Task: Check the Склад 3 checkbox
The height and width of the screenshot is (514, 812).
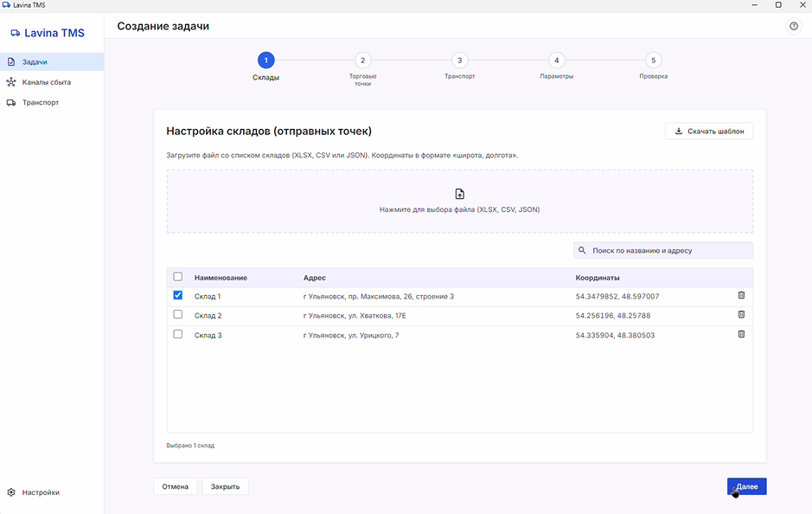Action: click(x=177, y=334)
